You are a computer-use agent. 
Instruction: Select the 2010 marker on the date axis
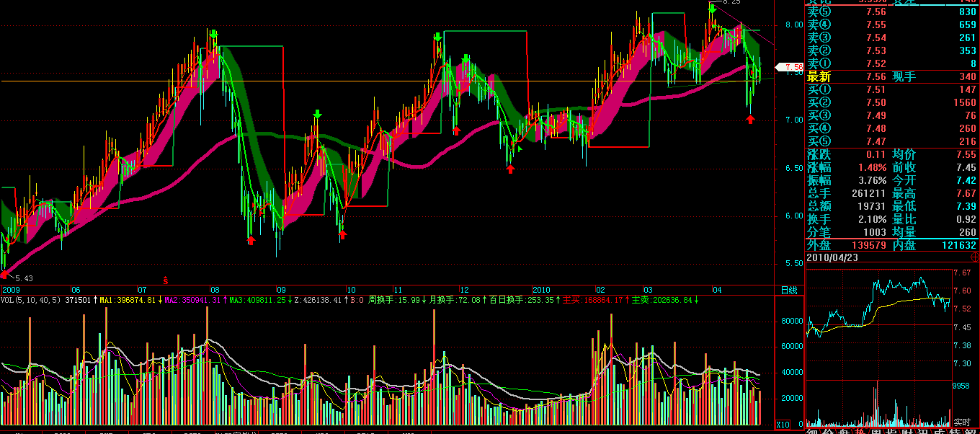coord(541,289)
